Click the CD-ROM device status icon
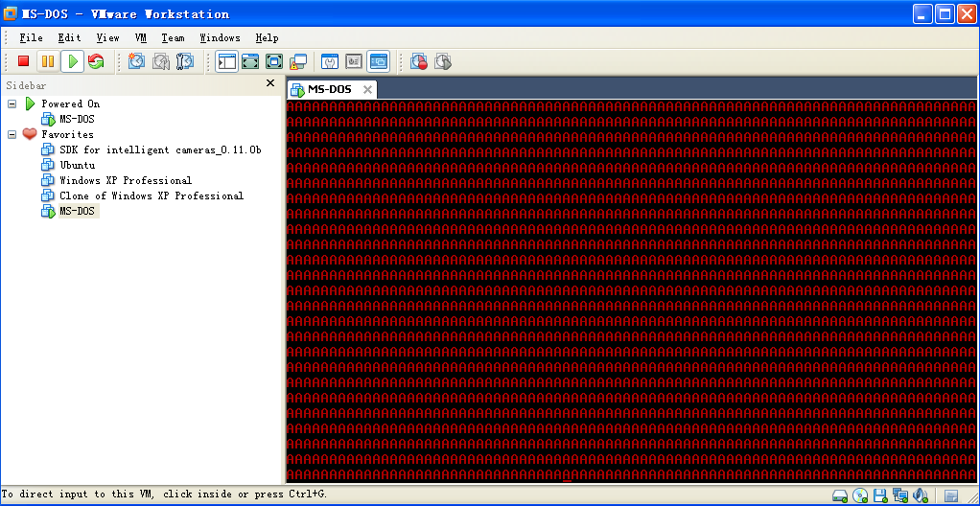This screenshot has width=980, height=506. point(861,496)
